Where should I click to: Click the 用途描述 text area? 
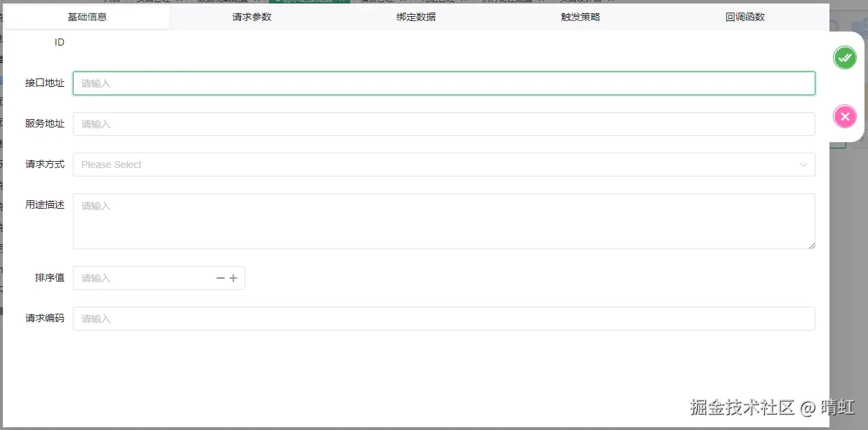444,221
